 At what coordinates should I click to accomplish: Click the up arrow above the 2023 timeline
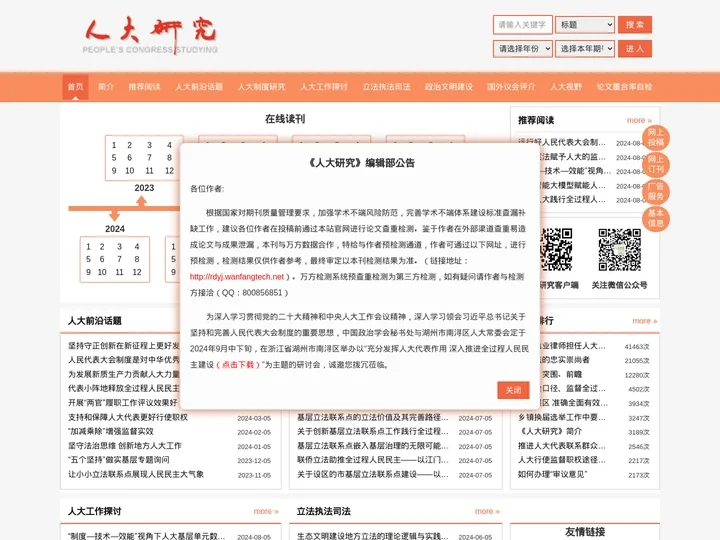[x=141, y=201]
